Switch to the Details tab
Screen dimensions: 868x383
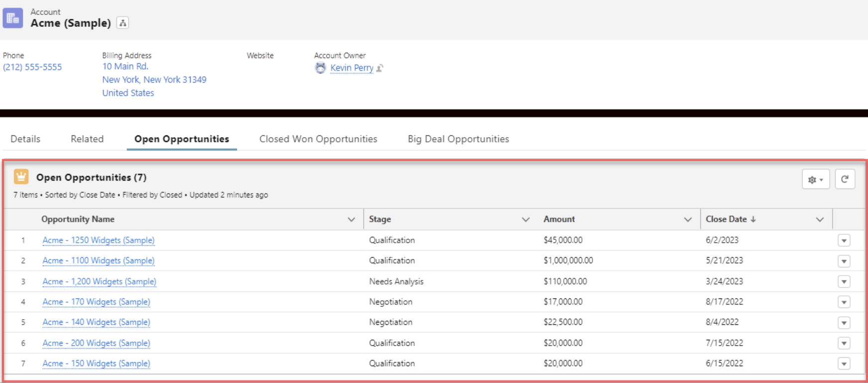click(x=25, y=139)
